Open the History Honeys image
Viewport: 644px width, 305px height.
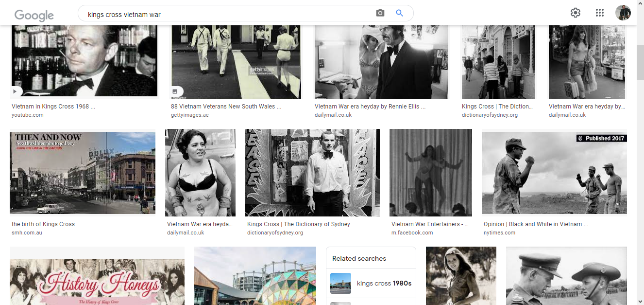coord(97,276)
